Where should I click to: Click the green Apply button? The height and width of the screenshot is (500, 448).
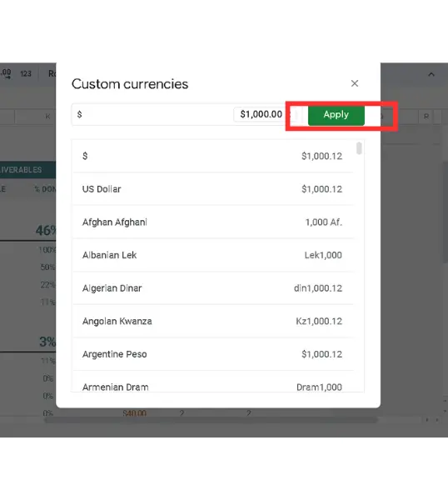click(x=336, y=114)
